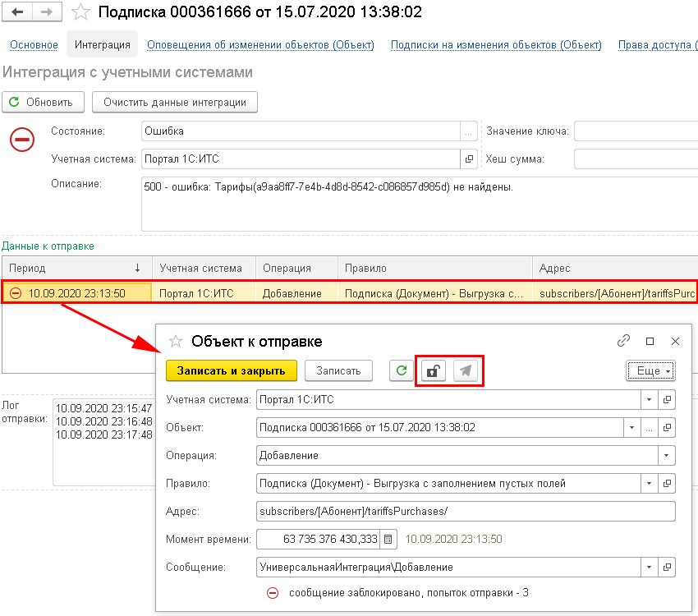The width and height of the screenshot is (698, 616).
Task: Unlock the message with the padlock icon
Action: click(x=433, y=370)
